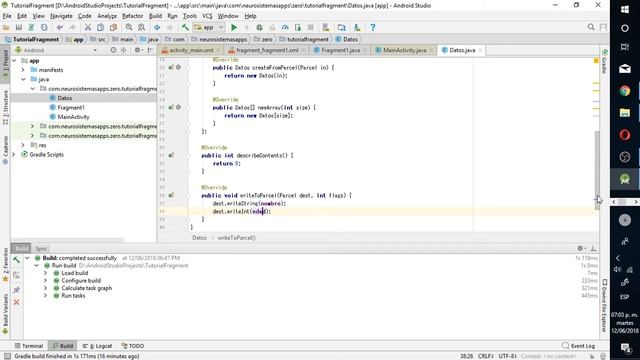Click the Undo arrow icon
640x360 pixels.
[60, 27]
